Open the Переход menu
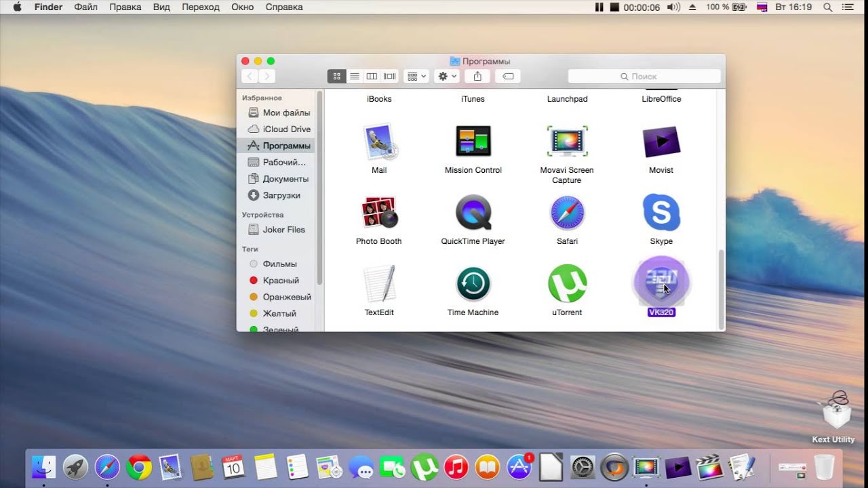868x488 pixels. (x=201, y=7)
